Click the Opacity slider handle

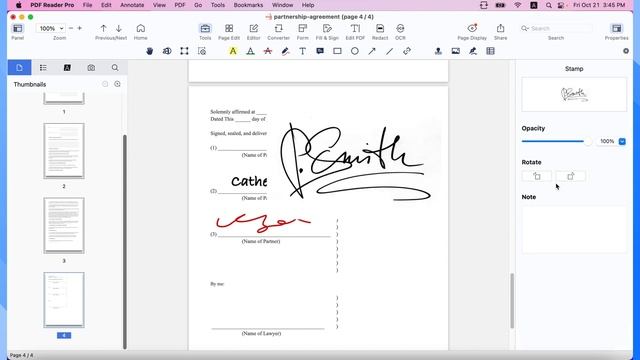click(x=588, y=141)
